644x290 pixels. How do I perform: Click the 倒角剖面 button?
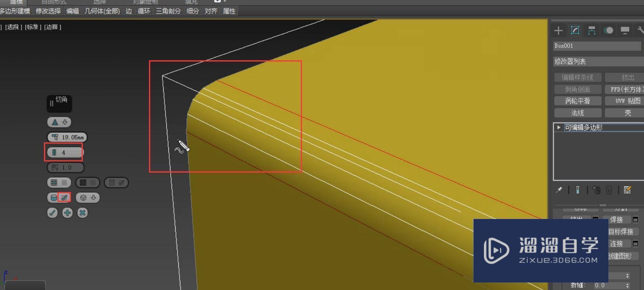point(577,89)
